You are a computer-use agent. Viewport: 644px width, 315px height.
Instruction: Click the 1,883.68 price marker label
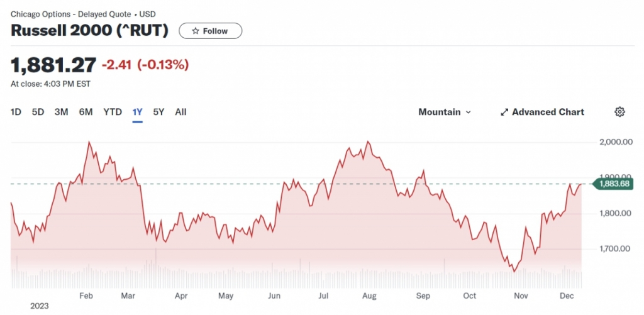[x=614, y=184]
